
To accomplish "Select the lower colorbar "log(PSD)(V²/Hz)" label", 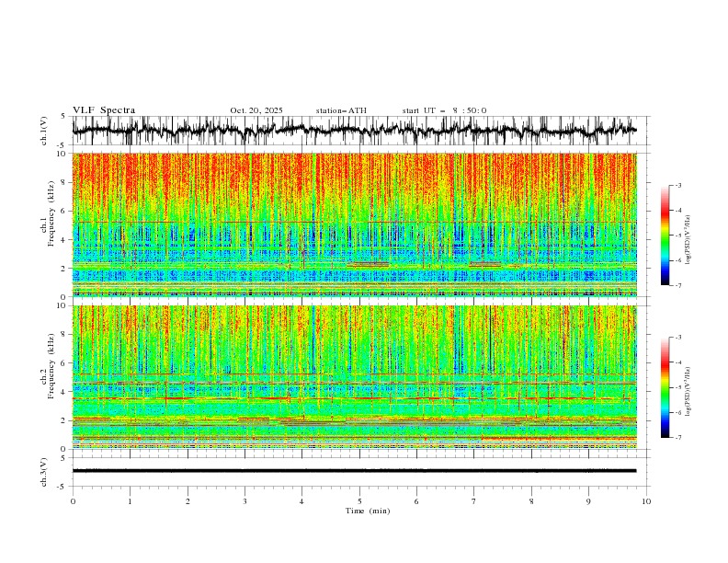I will (688, 391).
